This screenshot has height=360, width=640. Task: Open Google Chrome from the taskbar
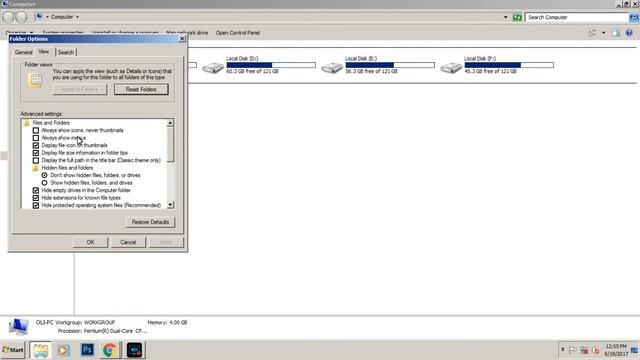coord(109,350)
